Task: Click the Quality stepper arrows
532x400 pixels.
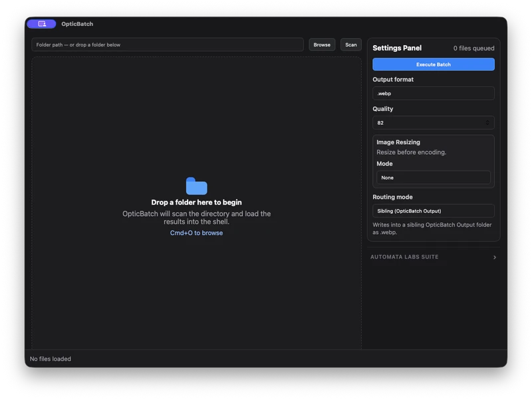Action: click(487, 123)
